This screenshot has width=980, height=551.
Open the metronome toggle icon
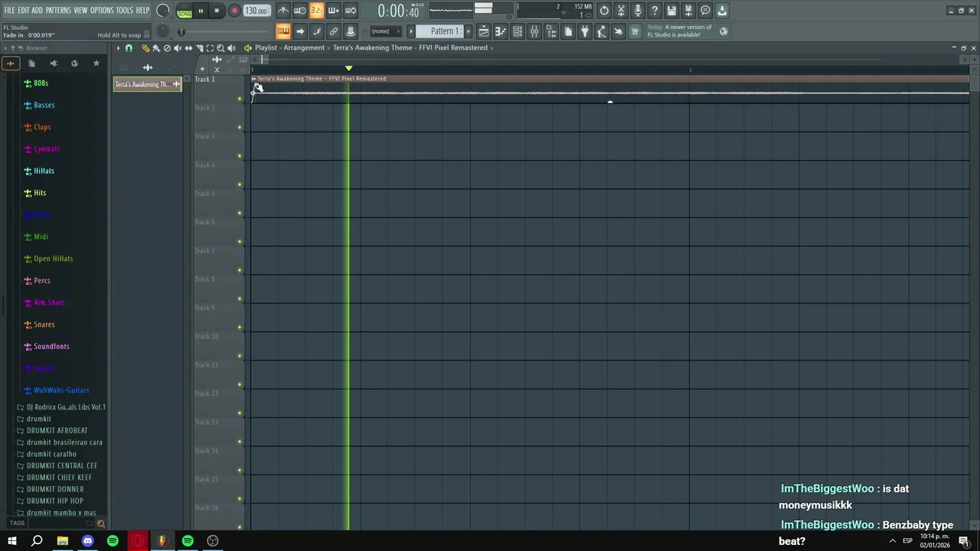coord(283,11)
